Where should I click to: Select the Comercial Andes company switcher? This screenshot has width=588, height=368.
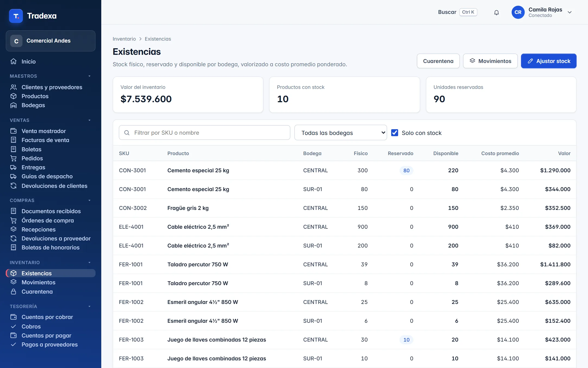pyautogui.click(x=51, y=41)
